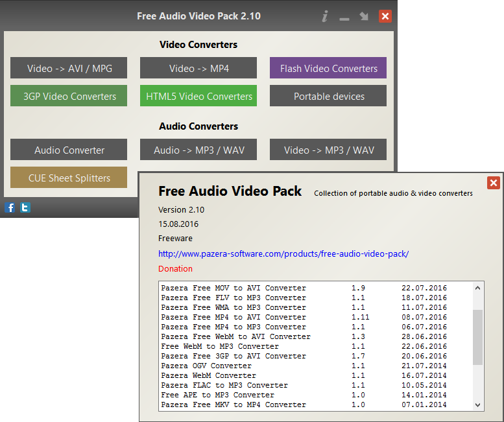Screen dimensions: 504x422
Task: Click the scroll up arrow in converter list
Action: click(x=477, y=288)
